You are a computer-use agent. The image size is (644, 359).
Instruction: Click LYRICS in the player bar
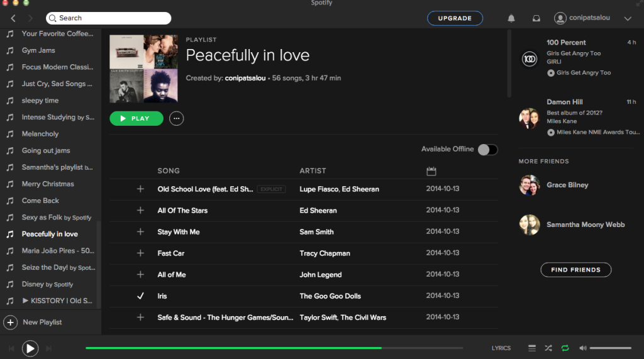click(501, 348)
